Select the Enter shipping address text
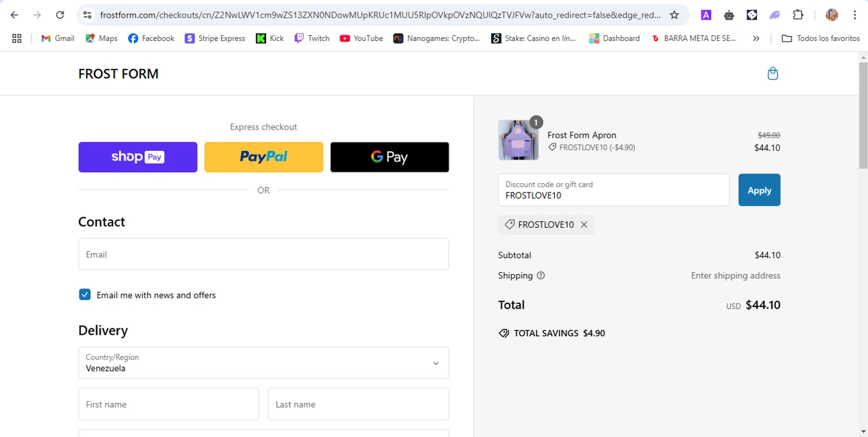 point(735,276)
